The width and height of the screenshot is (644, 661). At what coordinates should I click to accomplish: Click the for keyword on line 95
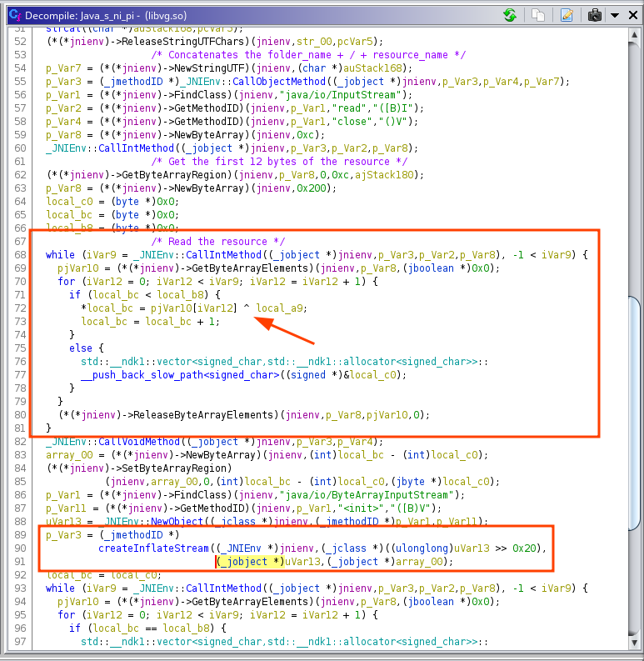click(x=66, y=615)
